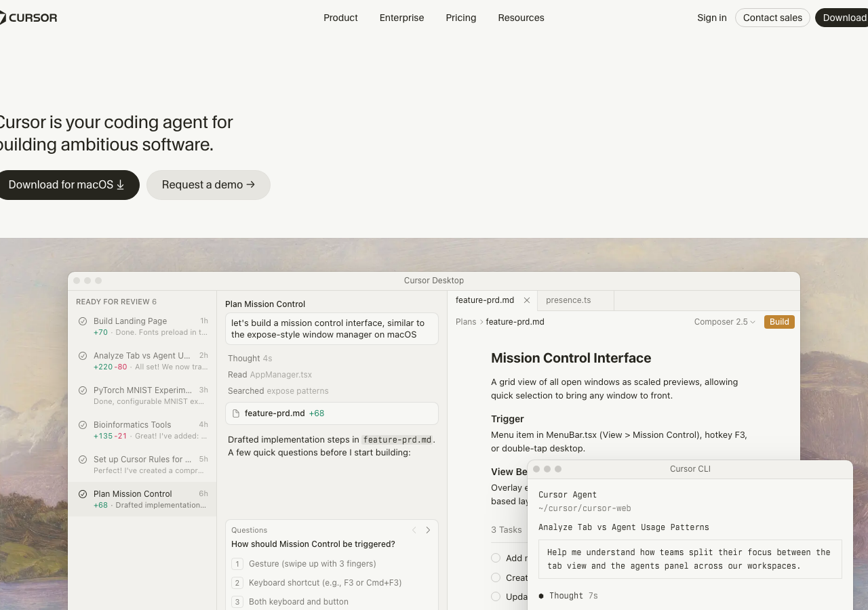Expand the Read AppManager.tsx step

pos(270,375)
